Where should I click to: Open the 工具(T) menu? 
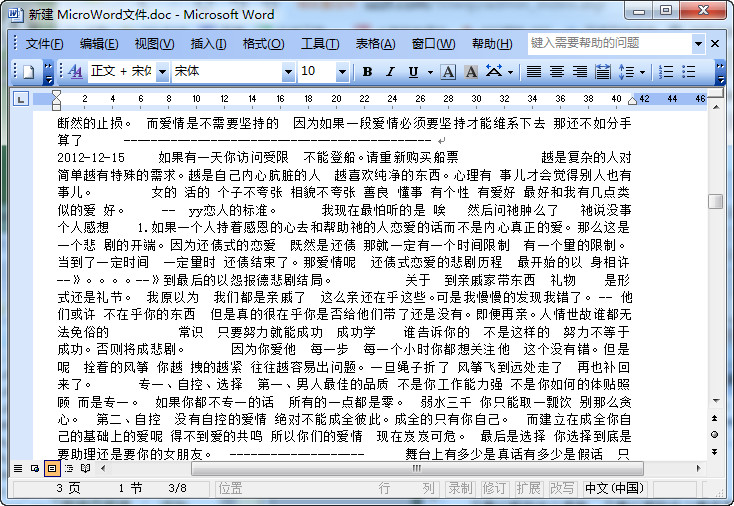coord(320,44)
